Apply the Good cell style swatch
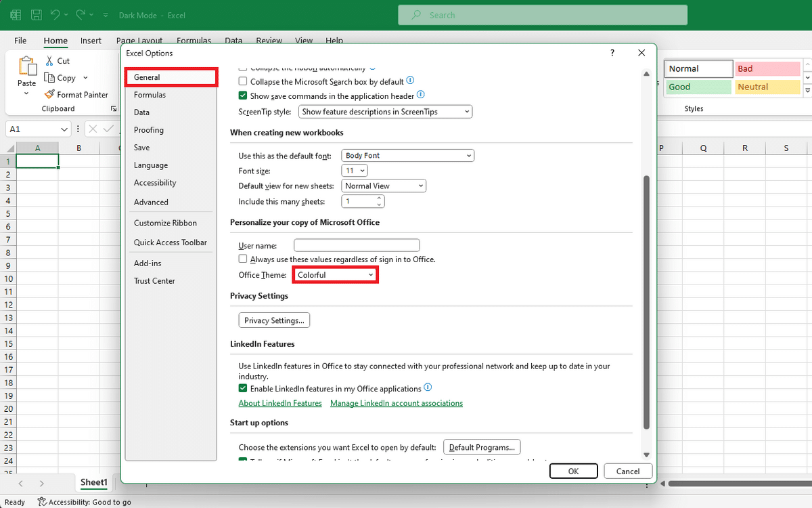The width and height of the screenshot is (812, 508). click(x=698, y=87)
